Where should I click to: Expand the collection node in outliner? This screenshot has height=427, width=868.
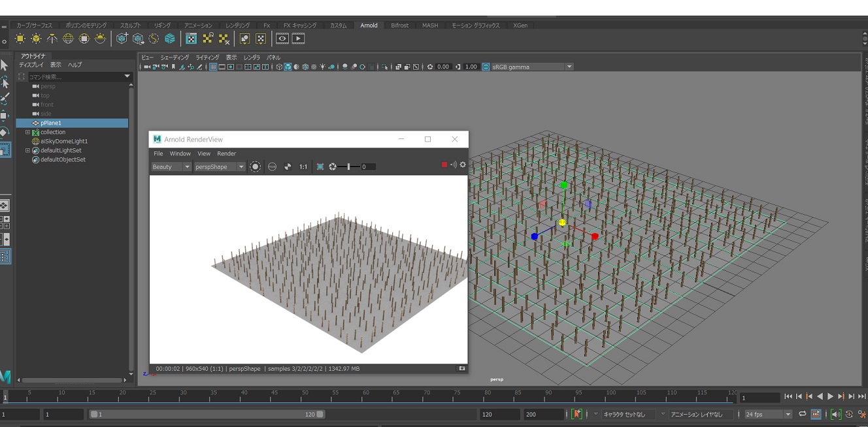(x=27, y=132)
